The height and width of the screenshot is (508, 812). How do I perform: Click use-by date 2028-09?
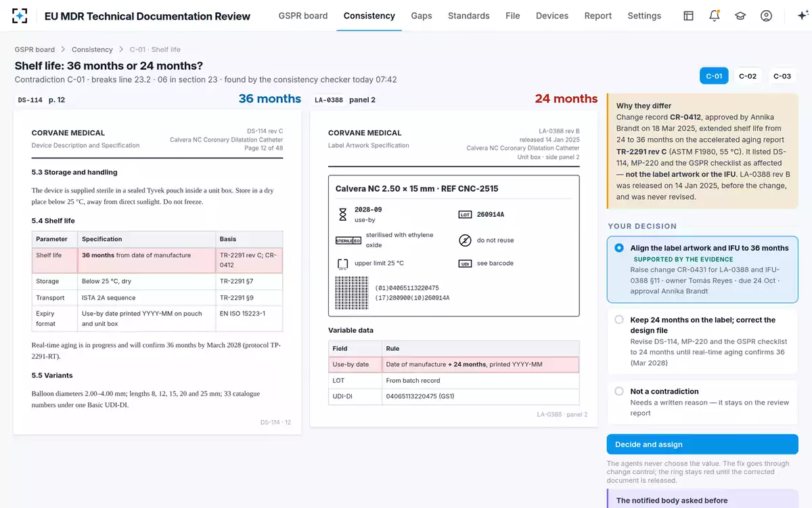tap(368, 210)
